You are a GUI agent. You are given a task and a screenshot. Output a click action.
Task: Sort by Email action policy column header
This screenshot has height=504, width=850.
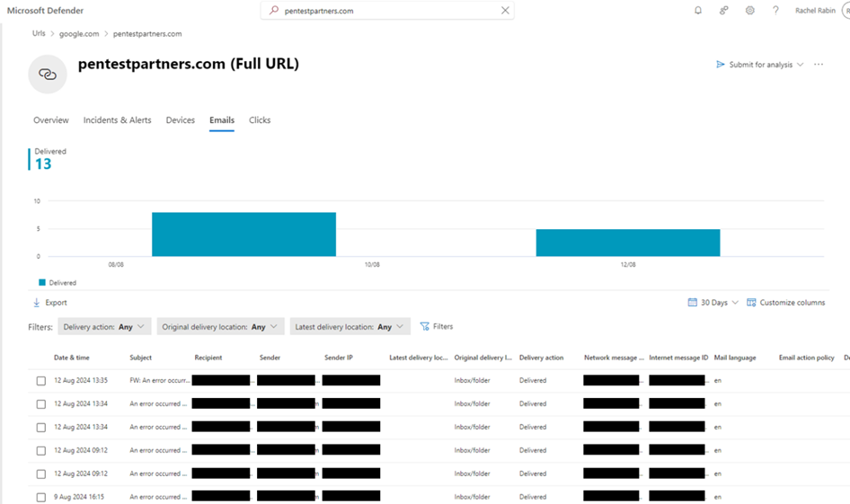[x=807, y=358]
